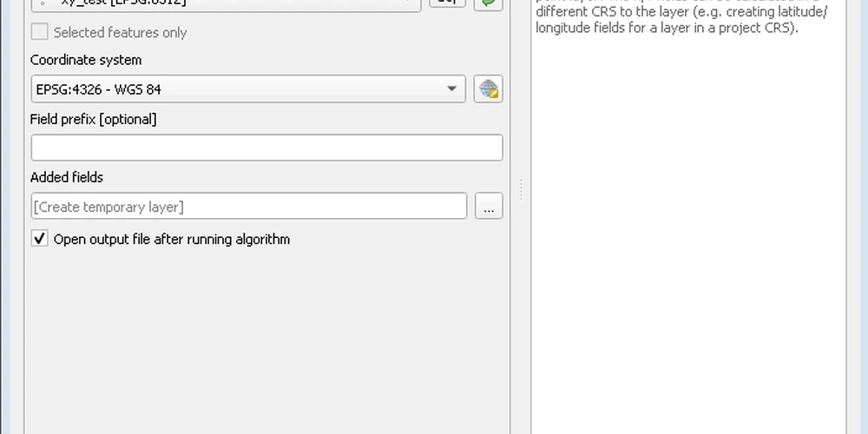This screenshot has height=434, width=868.
Task: Open the xy_test input layer dropdown
Action: tap(226, 3)
